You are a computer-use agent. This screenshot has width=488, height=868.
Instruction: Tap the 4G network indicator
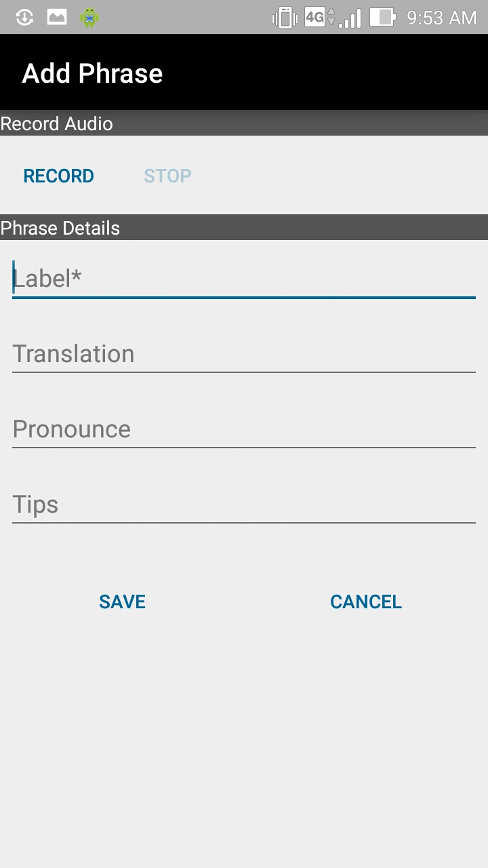click(x=313, y=17)
